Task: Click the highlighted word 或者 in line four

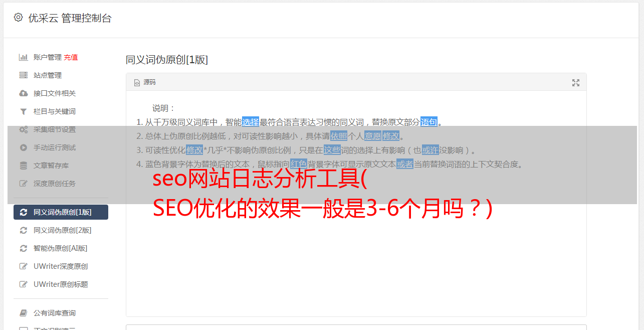Action: (405, 164)
